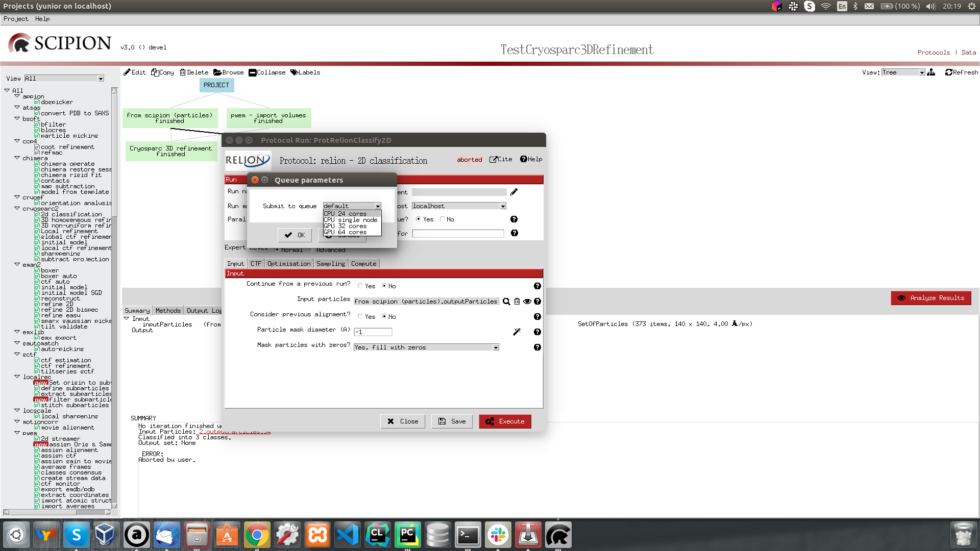Show input particles with the eye icon
Image resolution: width=980 pixels, height=551 pixels.
point(527,302)
